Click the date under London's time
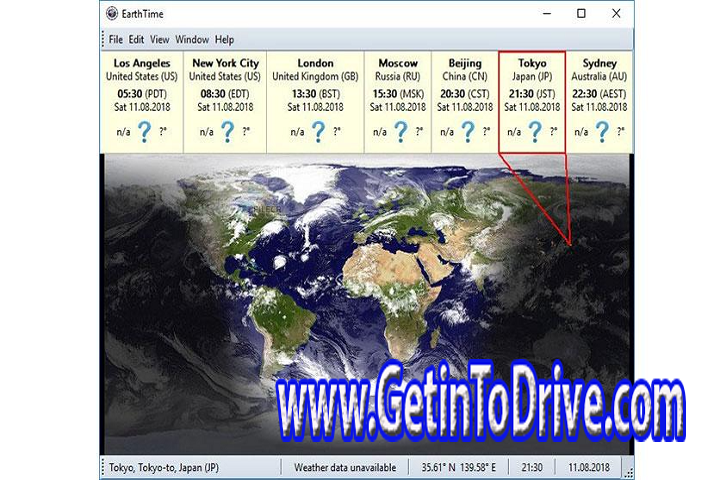This screenshot has height=480, width=720. coord(315,107)
